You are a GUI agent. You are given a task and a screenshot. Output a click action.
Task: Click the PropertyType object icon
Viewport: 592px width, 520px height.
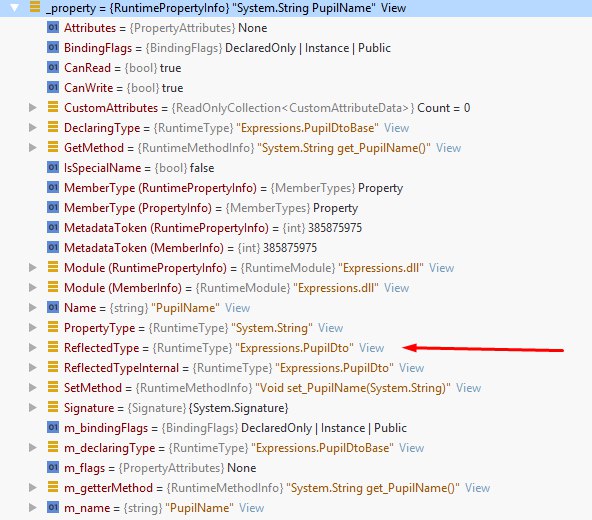[53, 327]
